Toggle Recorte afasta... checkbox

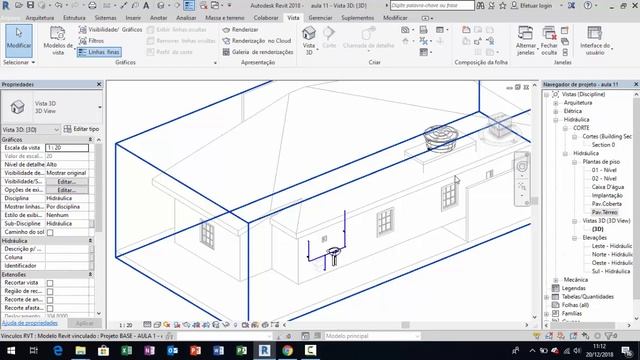pos(50,309)
